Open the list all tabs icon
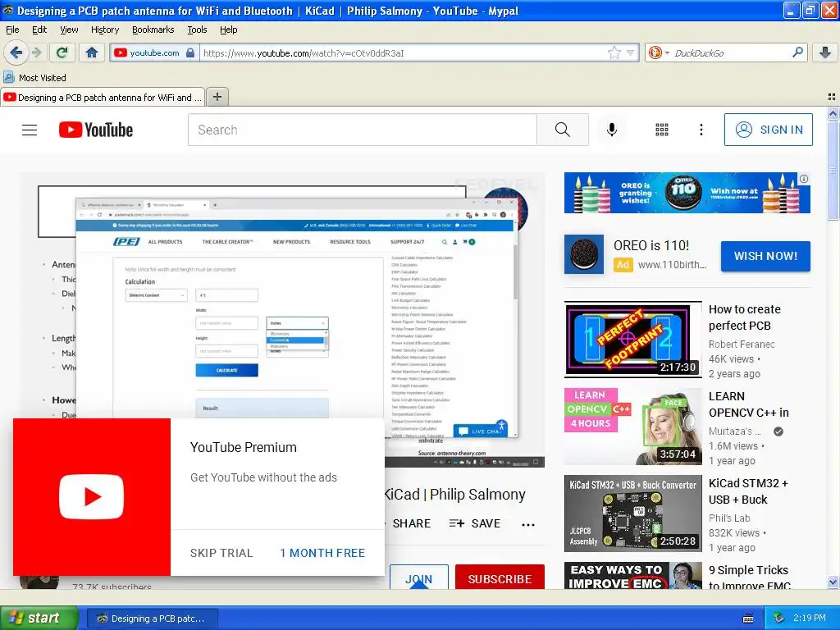The width and height of the screenshot is (840, 630). [832, 97]
